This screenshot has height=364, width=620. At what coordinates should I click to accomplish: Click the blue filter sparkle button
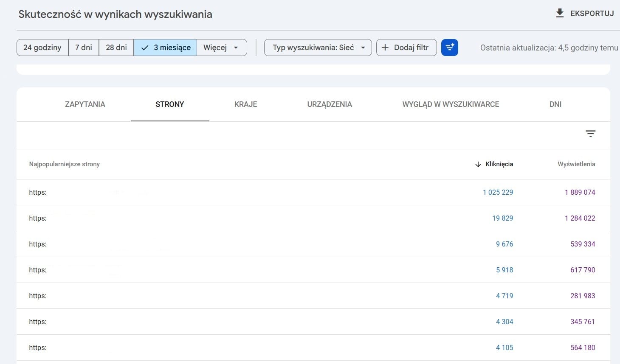click(x=450, y=48)
